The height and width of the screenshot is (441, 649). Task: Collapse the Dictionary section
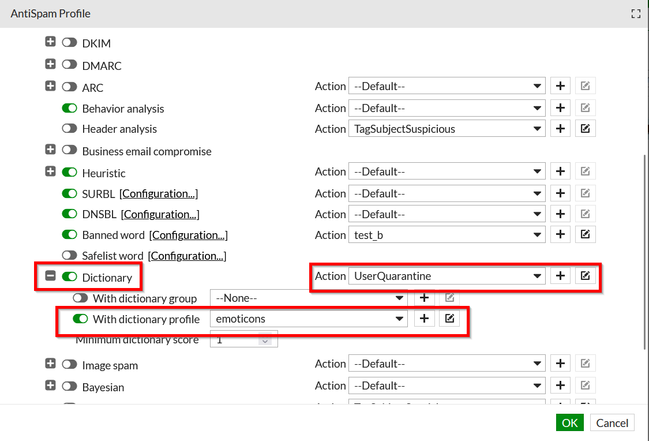coord(51,277)
